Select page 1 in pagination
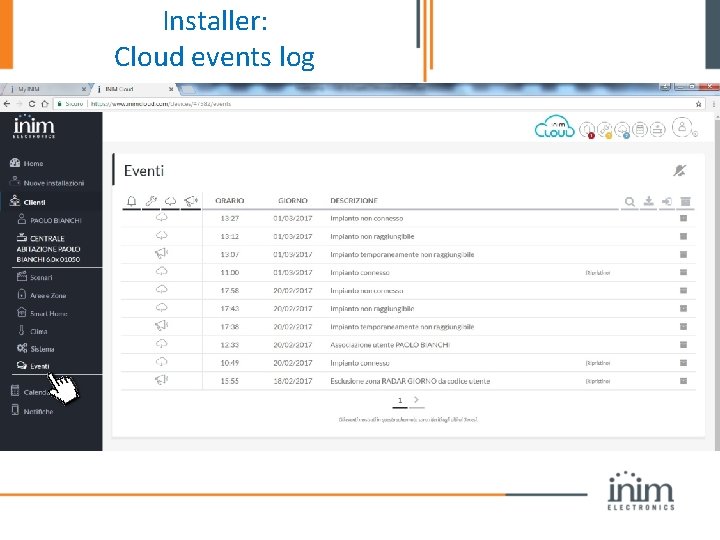720x540 pixels. (x=400, y=400)
